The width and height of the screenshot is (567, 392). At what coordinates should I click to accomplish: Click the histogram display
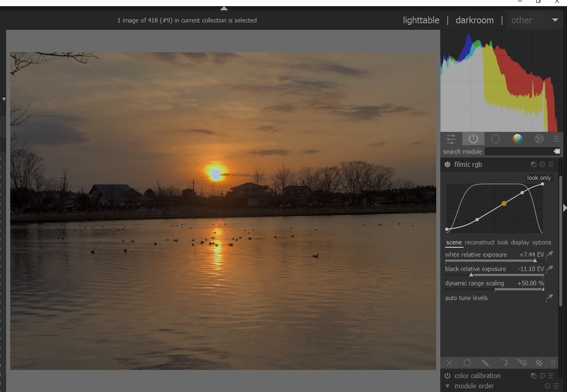tap(502, 81)
